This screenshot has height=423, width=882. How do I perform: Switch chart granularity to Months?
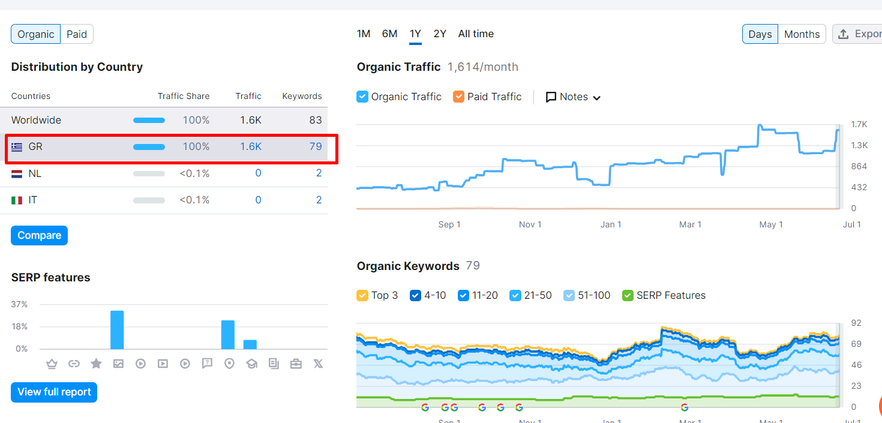801,34
